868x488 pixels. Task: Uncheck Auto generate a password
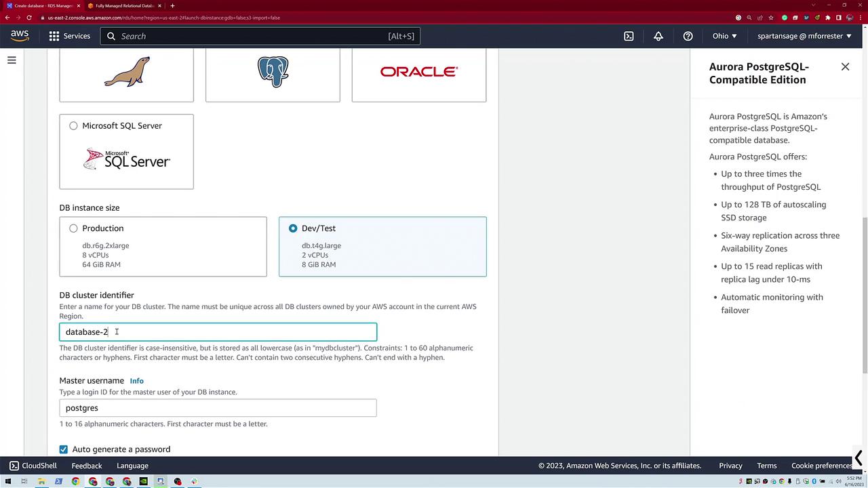click(x=64, y=449)
